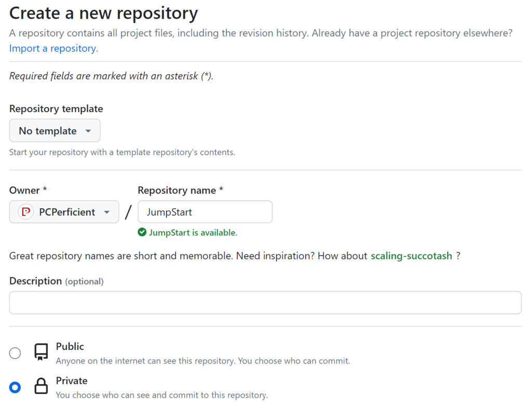532x406 pixels.
Task: Click the lock icon beside Private
Action: tap(41, 387)
